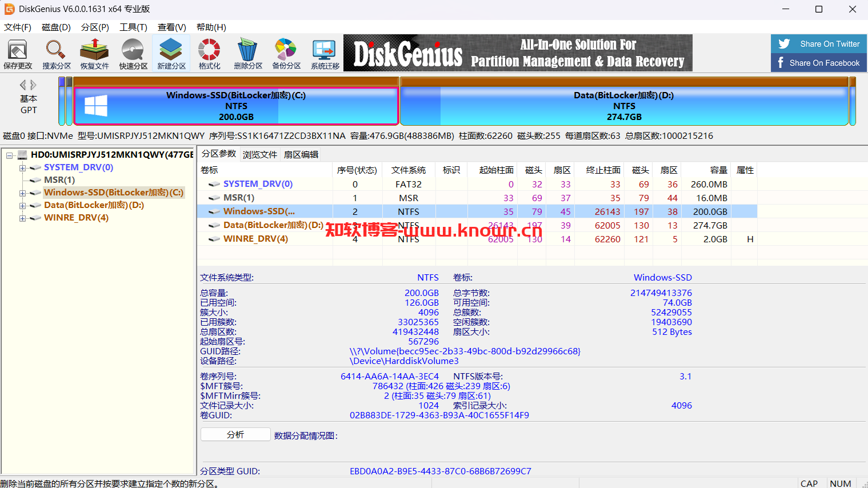The width and height of the screenshot is (868, 488).
Task: Click the Share On Facebook button
Action: (x=819, y=63)
